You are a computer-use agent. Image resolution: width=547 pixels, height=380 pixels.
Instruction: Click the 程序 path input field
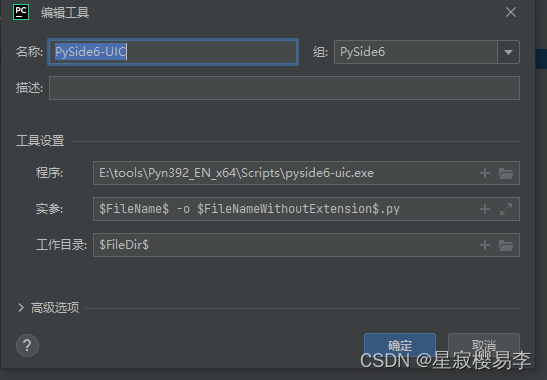pos(306,173)
